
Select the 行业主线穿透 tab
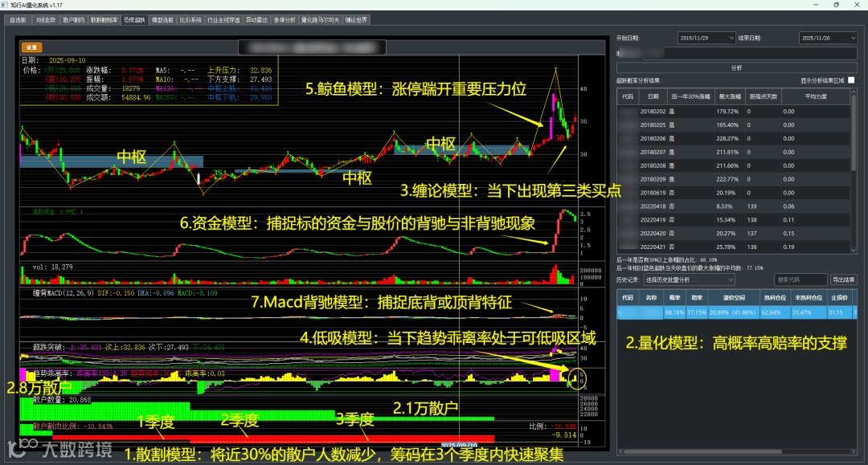(x=223, y=20)
